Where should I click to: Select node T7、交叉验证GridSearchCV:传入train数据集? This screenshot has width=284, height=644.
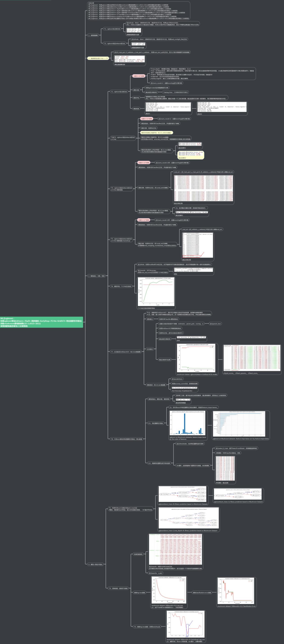[x=126, y=352]
